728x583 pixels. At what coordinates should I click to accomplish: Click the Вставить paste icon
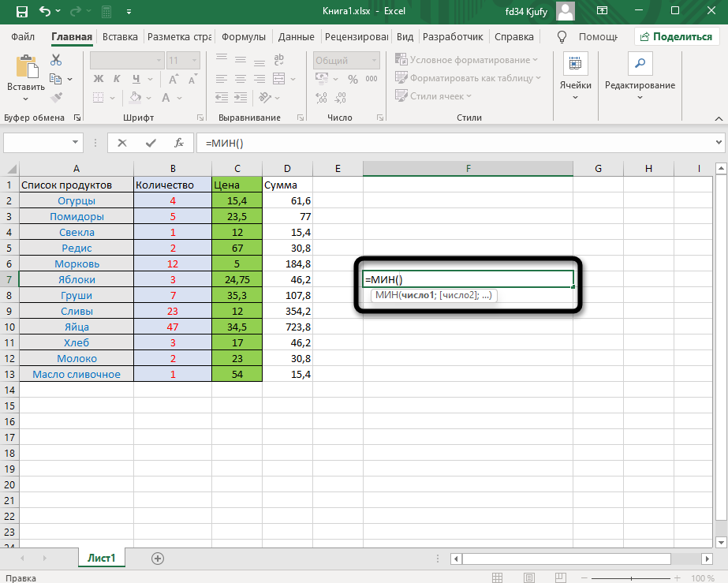26,69
